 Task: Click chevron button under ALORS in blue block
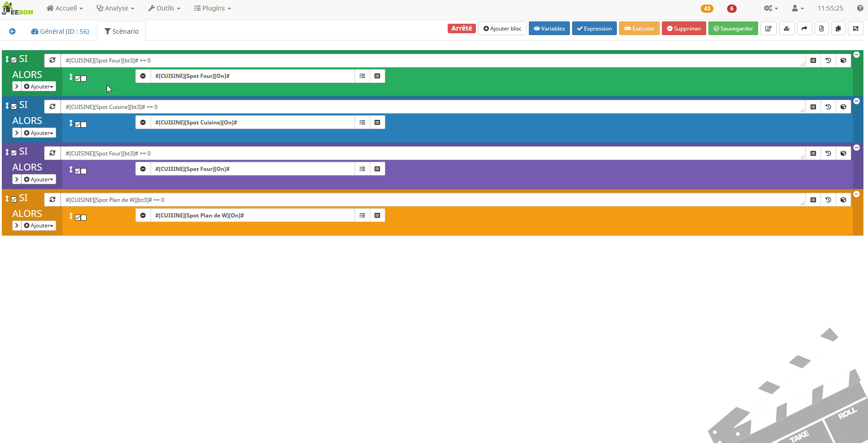point(17,133)
